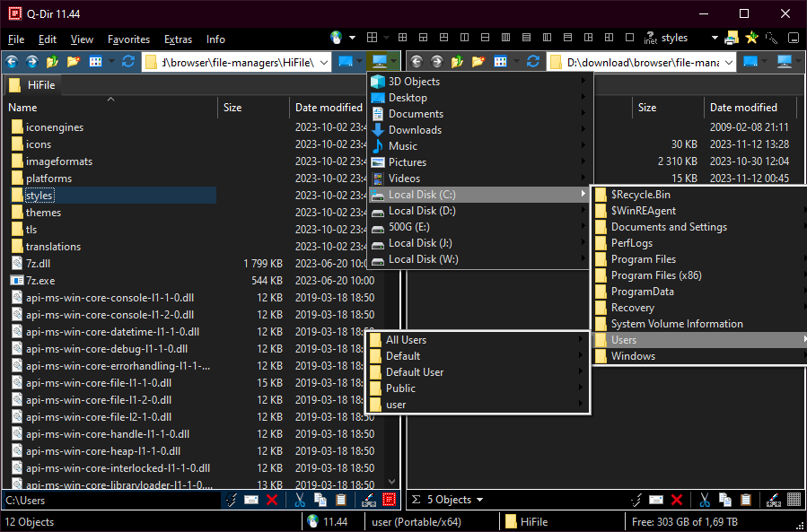Click the red delete X in left pane
The width and height of the screenshot is (807, 532).
click(x=272, y=500)
